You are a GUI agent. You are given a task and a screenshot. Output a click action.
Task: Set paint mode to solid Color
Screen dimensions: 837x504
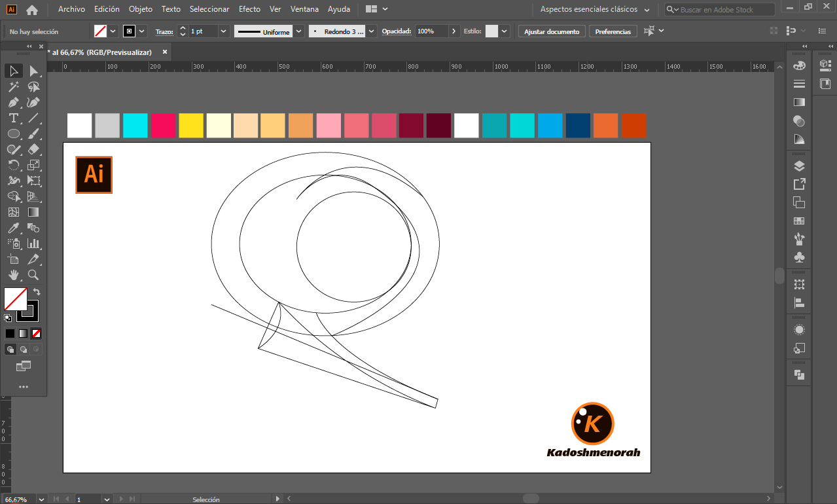(10, 333)
